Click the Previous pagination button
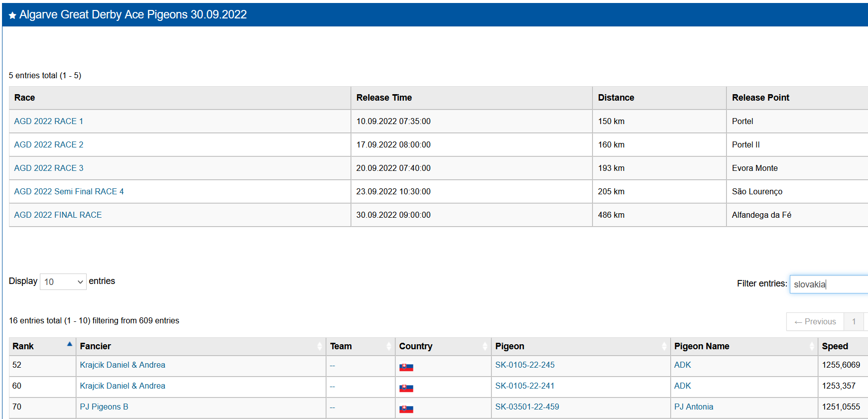The width and height of the screenshot is (868, 419). 815,321
